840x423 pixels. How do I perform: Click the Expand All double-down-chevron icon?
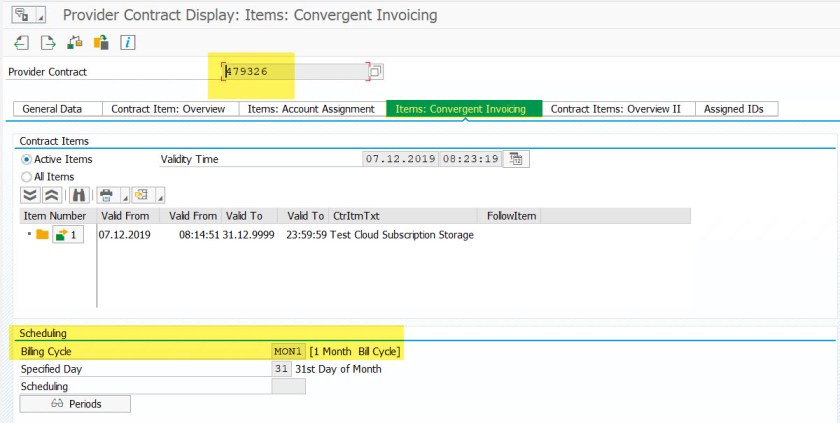30,195
